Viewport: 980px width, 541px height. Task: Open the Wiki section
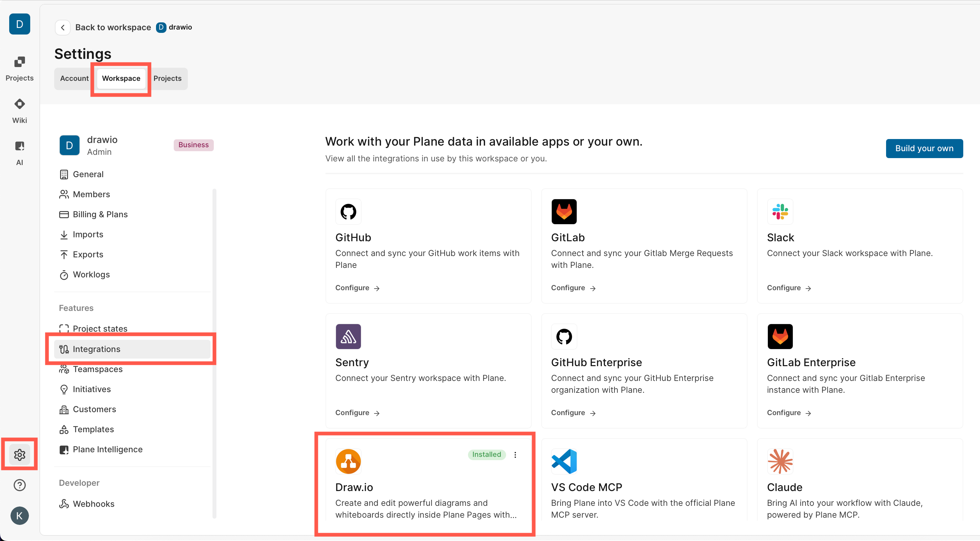(19, 110)
